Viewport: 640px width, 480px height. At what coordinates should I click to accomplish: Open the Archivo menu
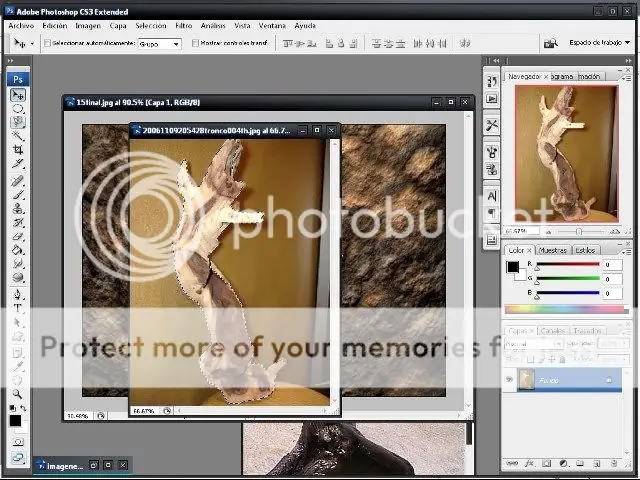point(21,25)
